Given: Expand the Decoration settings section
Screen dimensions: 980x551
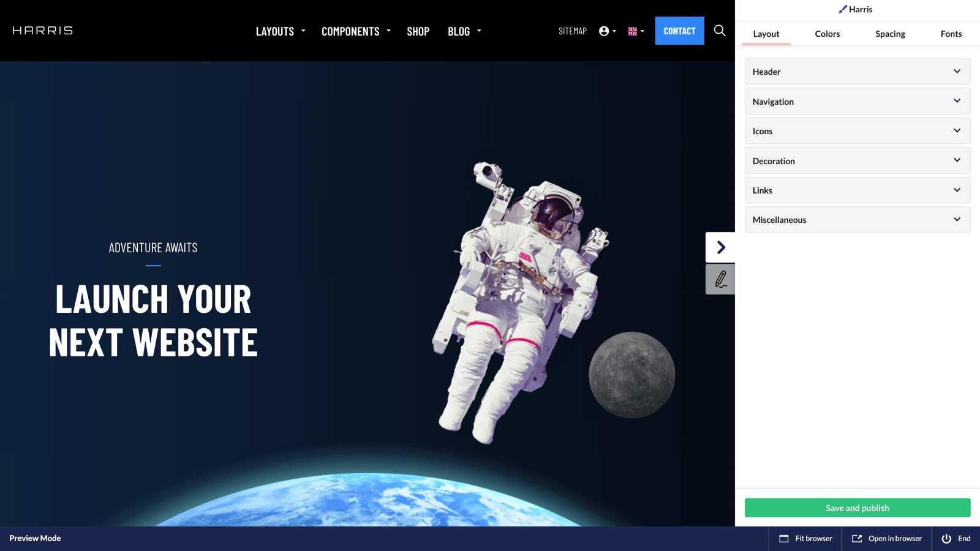Looking at the screenshot, I should point(857,161).
